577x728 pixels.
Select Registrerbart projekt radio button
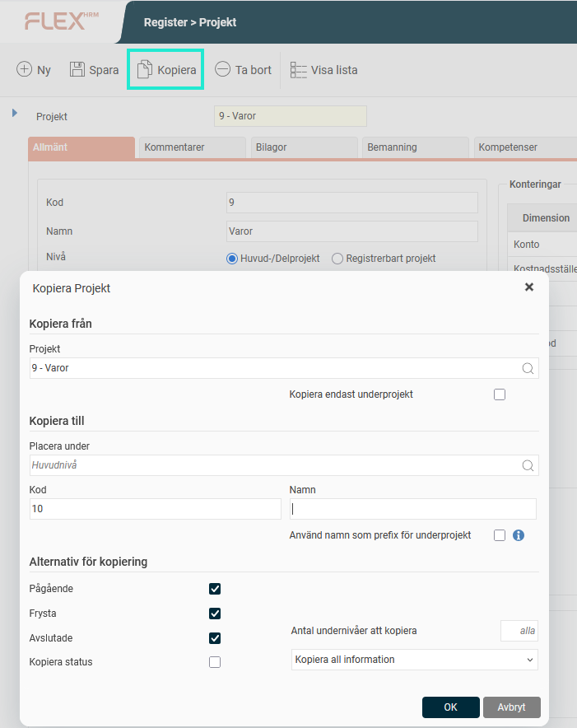click(337, 259)
